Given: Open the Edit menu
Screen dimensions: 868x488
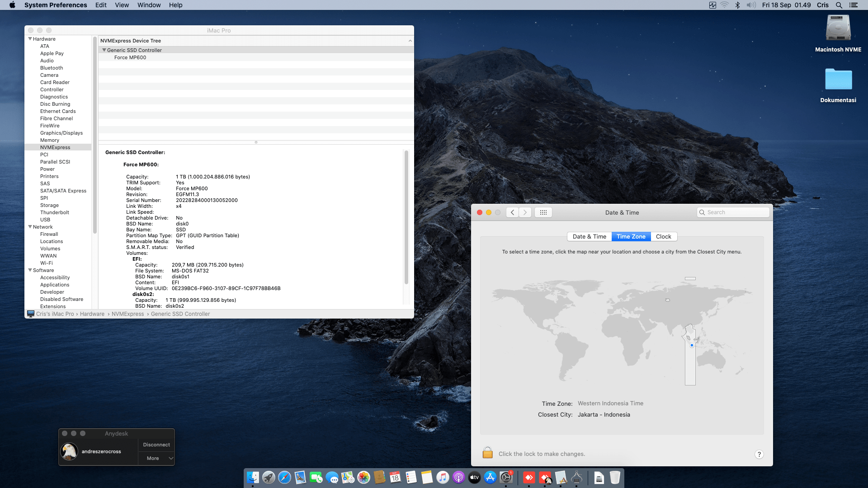Looking at the screenshot, I should coord(101,5).
